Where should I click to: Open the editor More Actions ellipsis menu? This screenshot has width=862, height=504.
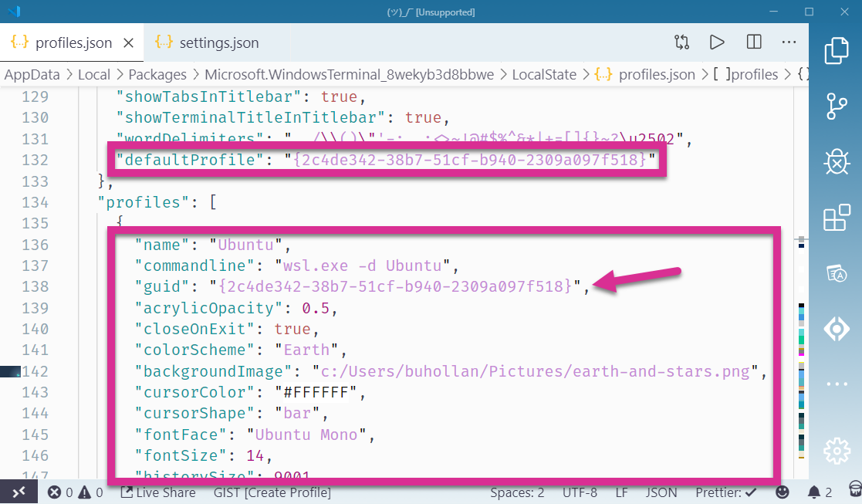(x=789, y=42)
